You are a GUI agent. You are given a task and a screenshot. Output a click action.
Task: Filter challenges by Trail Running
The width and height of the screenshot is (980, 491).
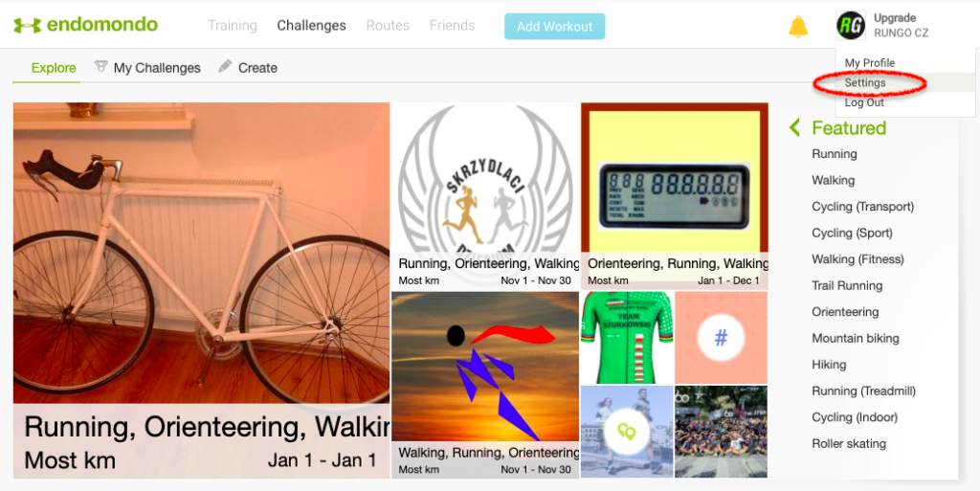(x=847, y=285)
